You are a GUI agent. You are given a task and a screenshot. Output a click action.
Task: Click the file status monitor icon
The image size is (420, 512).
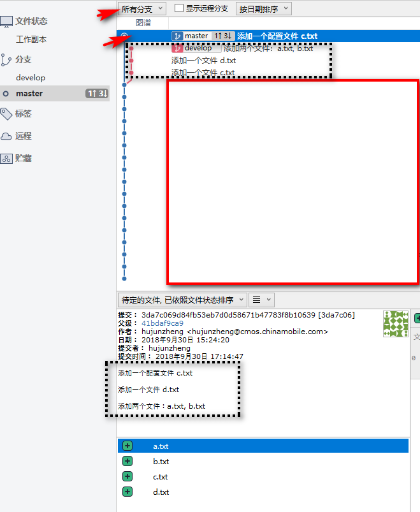pyautogui.click(x=6, y=22)
